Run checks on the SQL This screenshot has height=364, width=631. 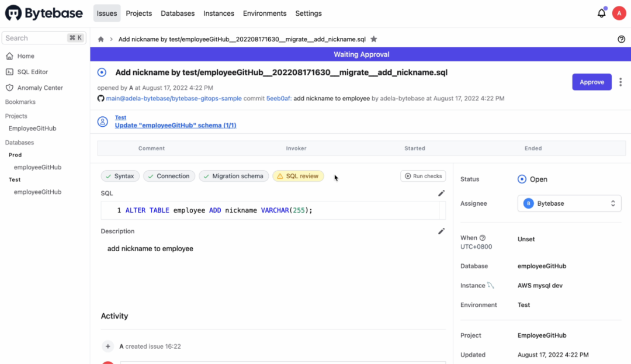click(x=423, y=176)
